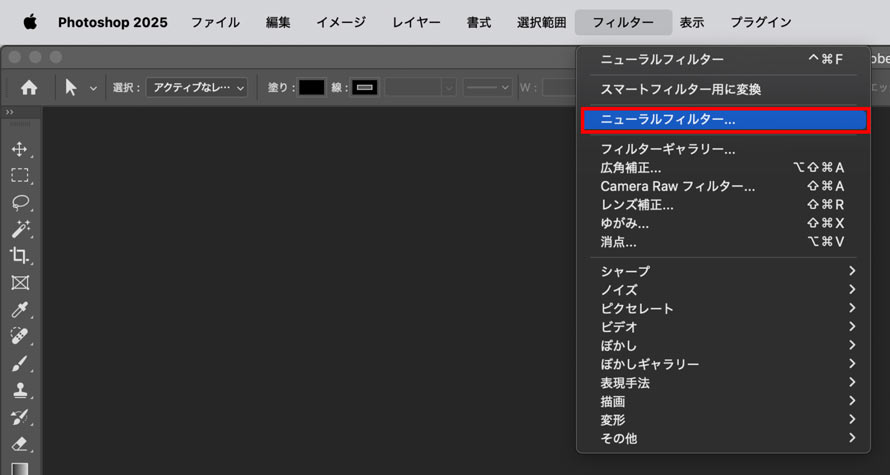
Task: Click the W width input field
Action: click(x=558, y=88)
